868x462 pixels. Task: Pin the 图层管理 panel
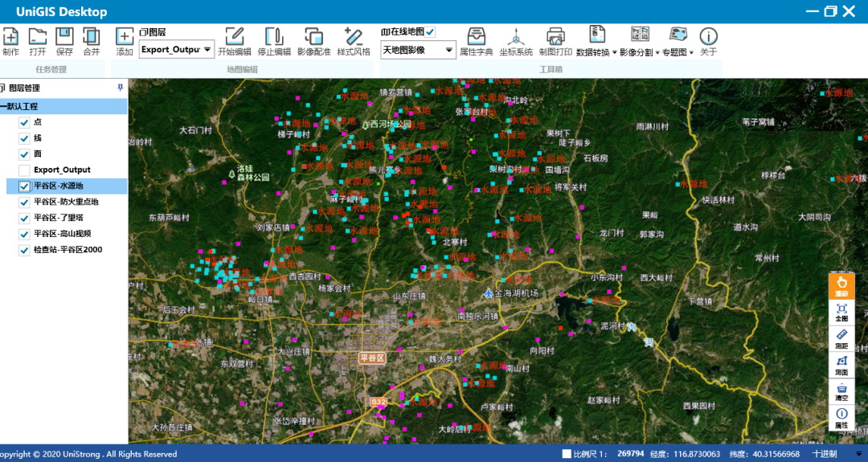coord(121,88)
